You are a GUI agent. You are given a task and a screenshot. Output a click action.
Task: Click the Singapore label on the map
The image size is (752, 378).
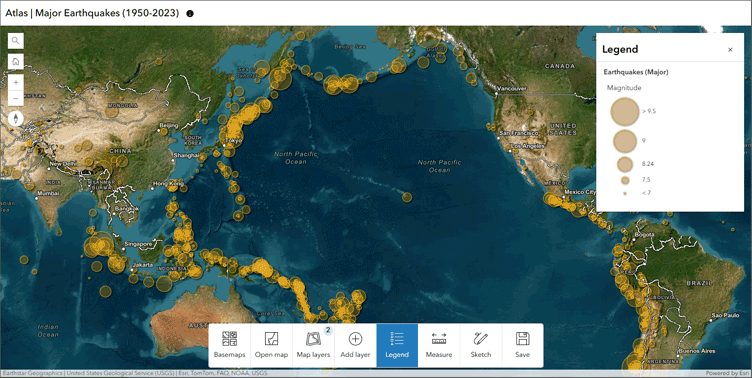pyautogui.click(x=138, y=244)
